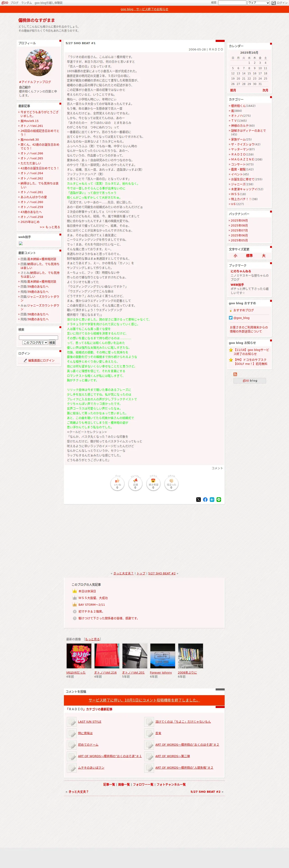
Task: Open the おすすめブログ link
Action: [x=244, y=310]
